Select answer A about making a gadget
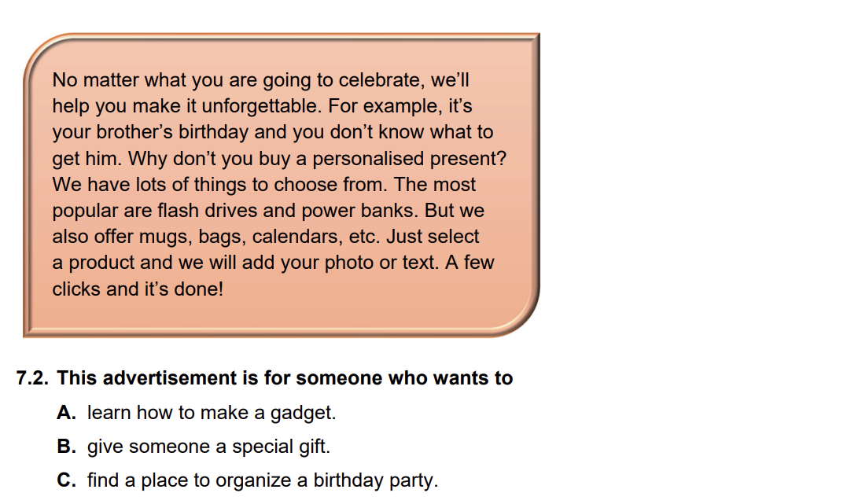This screenshot has height=504, width=847. [211, 413]
